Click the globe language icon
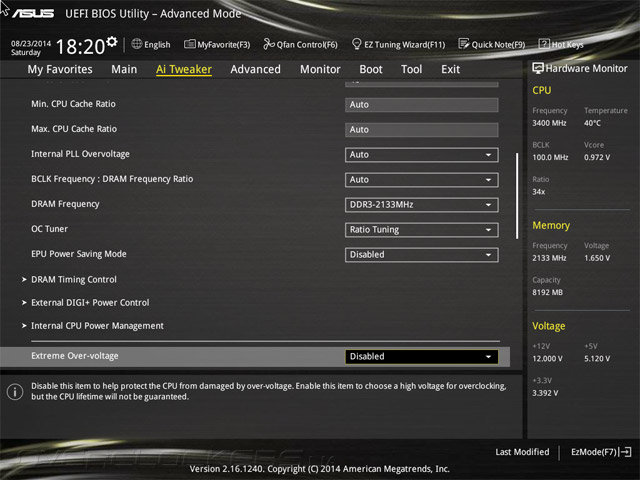 coord(137,44)
